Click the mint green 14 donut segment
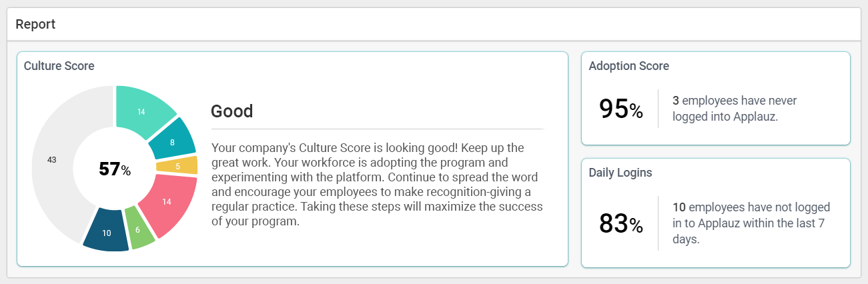The width and height of the screenshot is (868, 284). 142,111
